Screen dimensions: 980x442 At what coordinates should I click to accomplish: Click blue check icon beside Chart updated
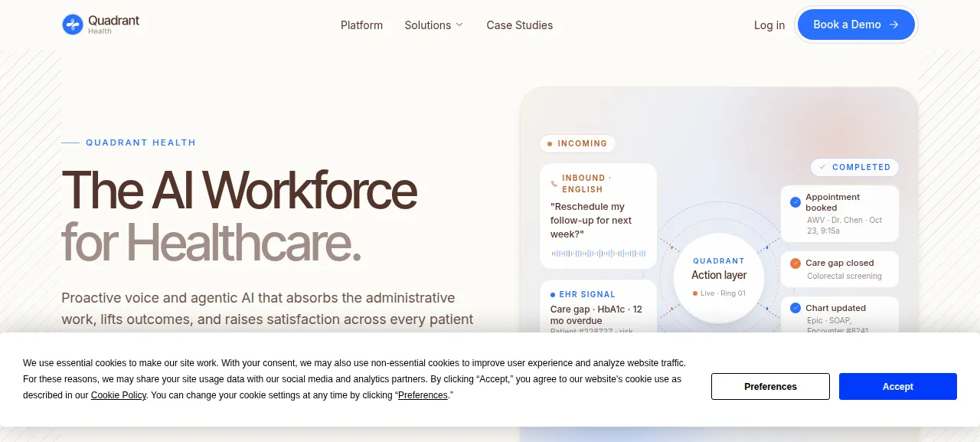point(795,308)
